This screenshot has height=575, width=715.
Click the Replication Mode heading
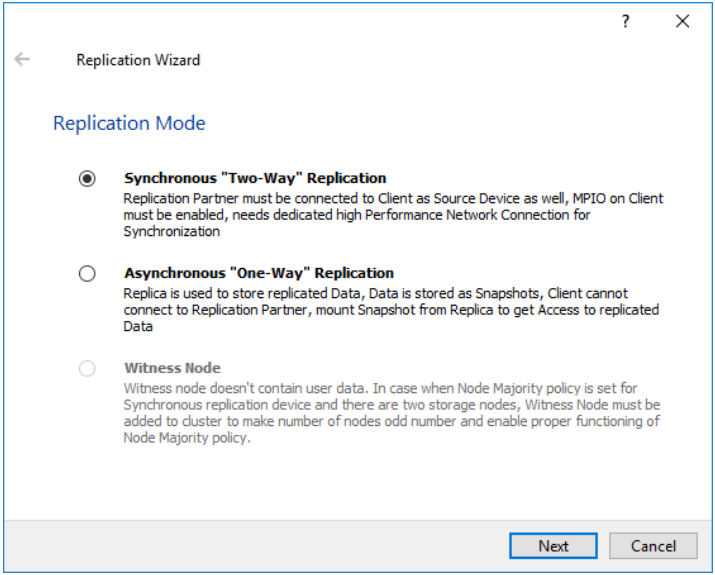pyautogui.click(x=129, y=124)
